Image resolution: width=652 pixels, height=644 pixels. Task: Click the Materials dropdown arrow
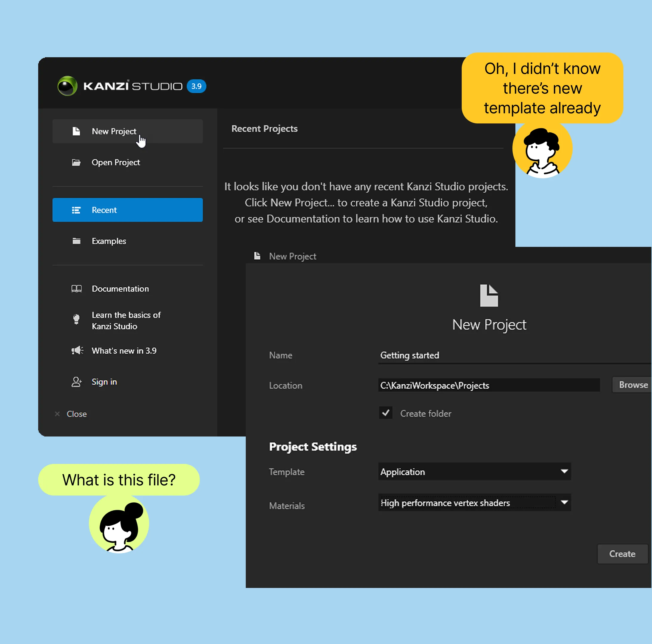tap(564, 502)
